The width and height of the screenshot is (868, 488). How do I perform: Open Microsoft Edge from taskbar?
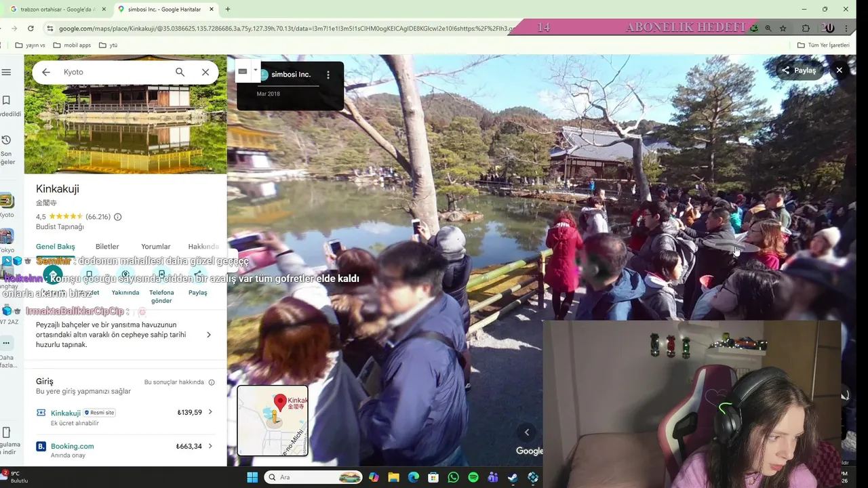click(x=414, y=477)
